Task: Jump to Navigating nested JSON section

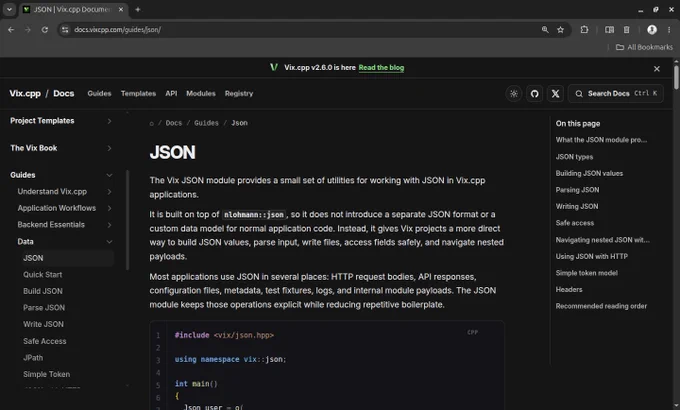Action: [602, 239]
